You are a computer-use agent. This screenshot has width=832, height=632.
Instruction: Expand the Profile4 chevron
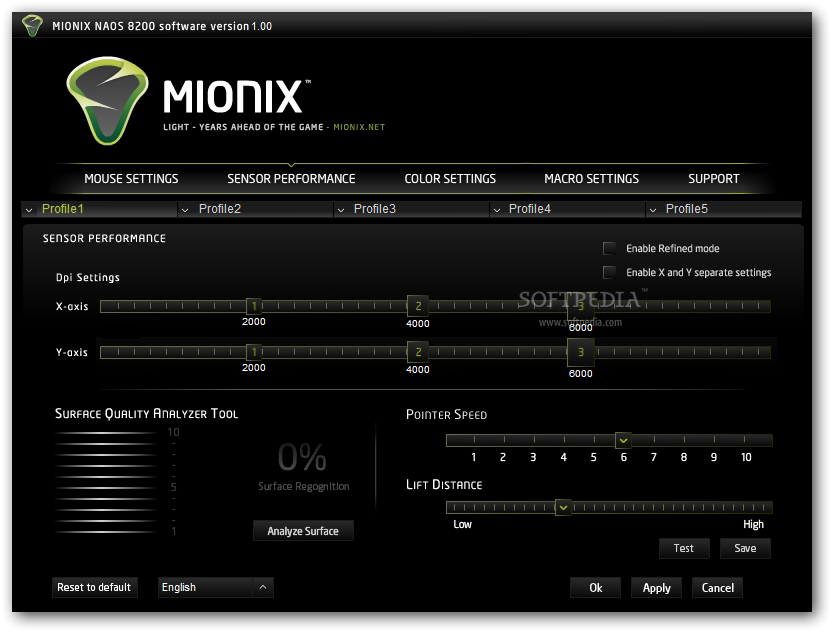[x=497, y=210]
